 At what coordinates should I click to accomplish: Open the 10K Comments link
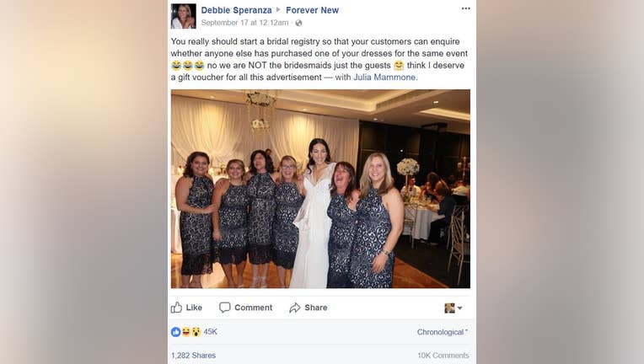point(443,356)
